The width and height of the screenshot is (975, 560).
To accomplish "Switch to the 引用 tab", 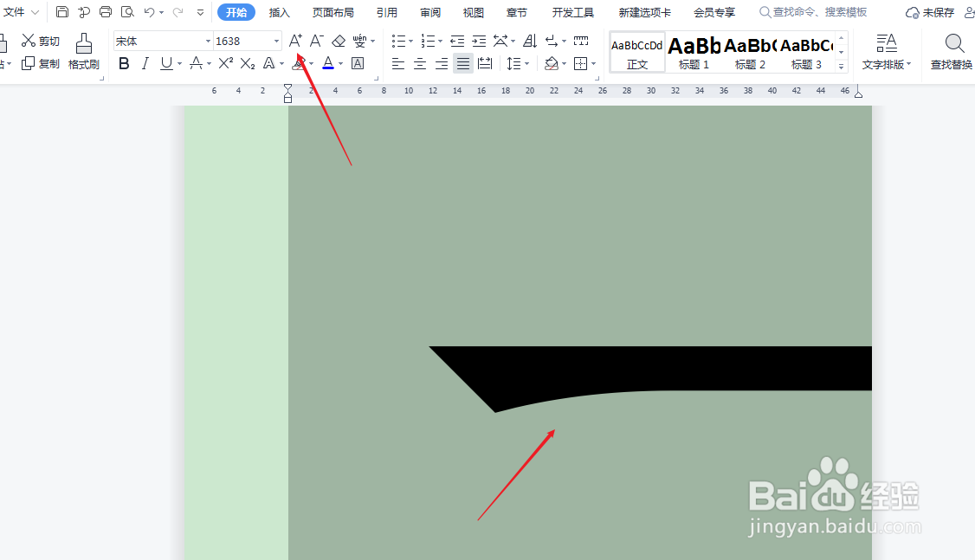I will coord(387,12).
